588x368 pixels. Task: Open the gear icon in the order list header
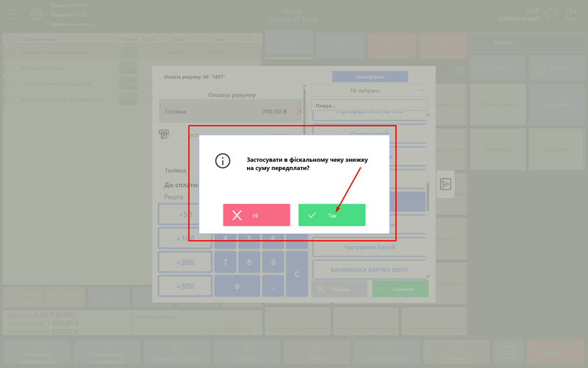coord(248,39)
